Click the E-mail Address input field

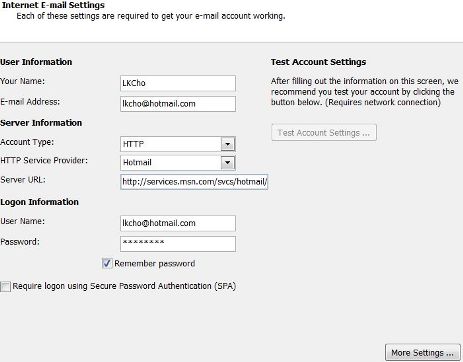pyautogui.click(x=178, y=104)
